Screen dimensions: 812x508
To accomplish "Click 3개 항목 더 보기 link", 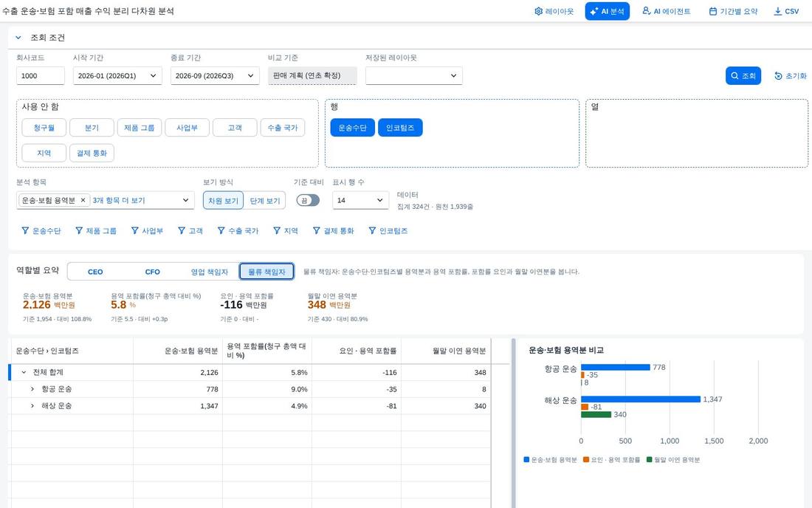I will click(119, 200).
